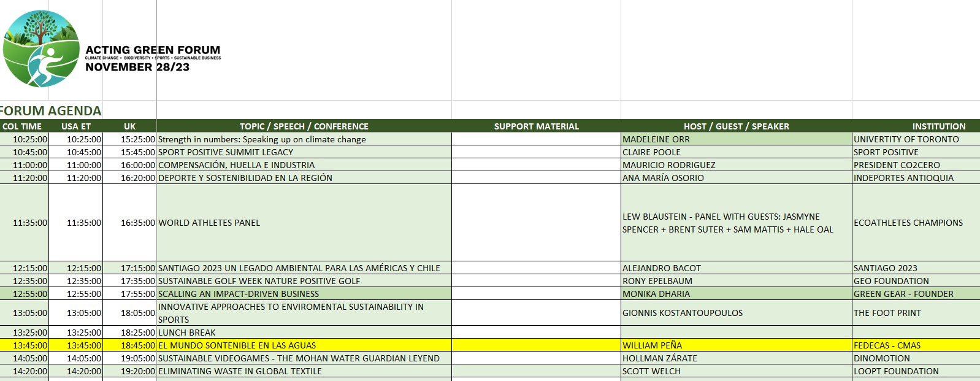Select the 'FEDECAS - CMAS' cell
The image size is (980, 381).
[x=916, y=345]
